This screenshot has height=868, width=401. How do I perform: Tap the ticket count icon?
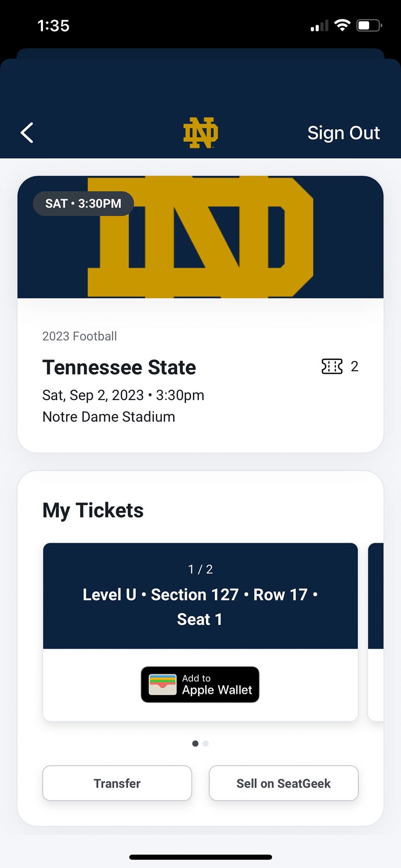(x=332, y=366)
